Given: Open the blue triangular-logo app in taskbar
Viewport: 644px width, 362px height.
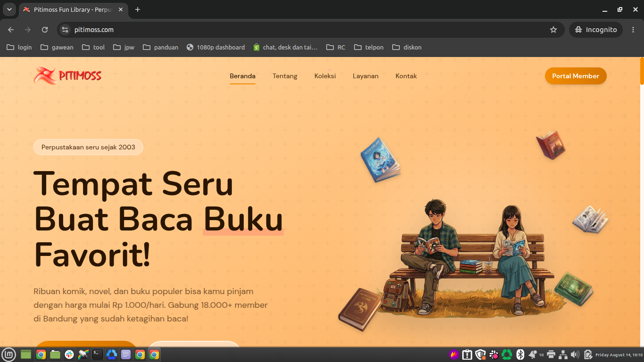Looking at the screenshot, I should (x=112, y=354).
